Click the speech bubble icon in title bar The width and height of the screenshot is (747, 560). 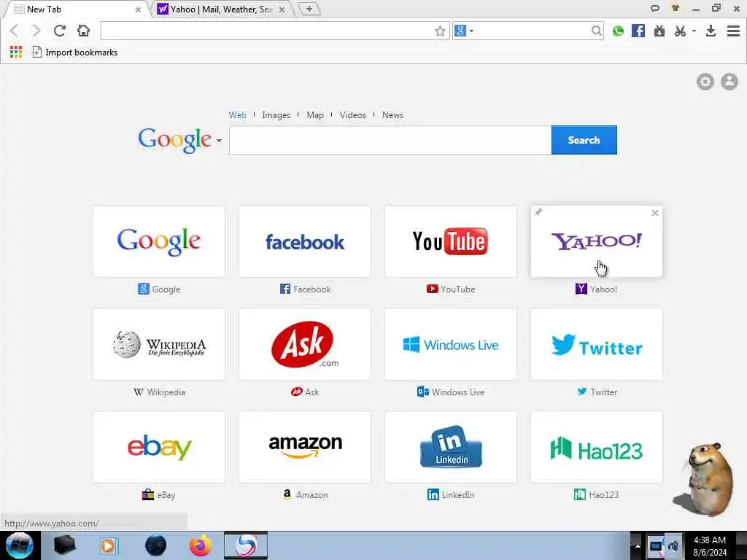(x=655, y=8)
